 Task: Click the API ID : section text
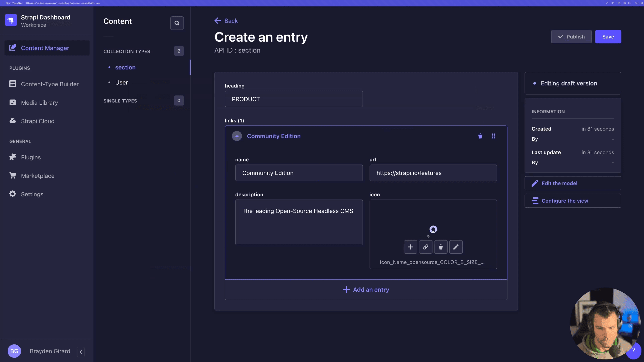point(237,50)
